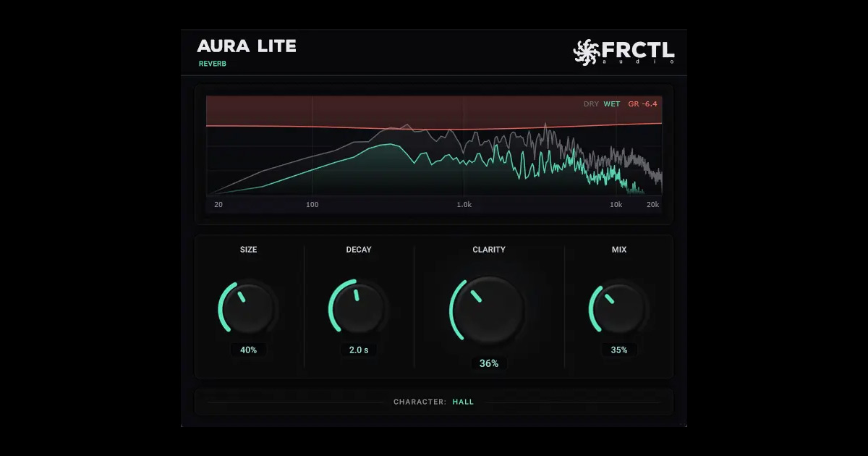The image size is (868, 456).
Task: Toggle the DRY spectrum display
Action: pyautogui.click(x=591, y=104)
